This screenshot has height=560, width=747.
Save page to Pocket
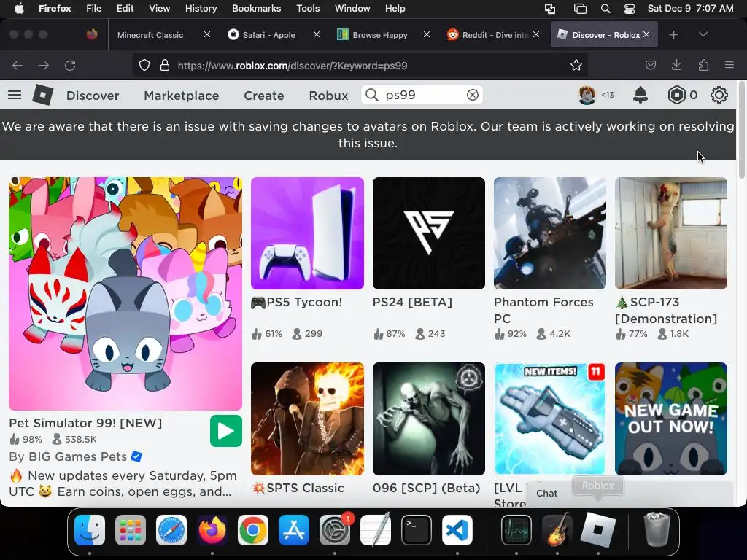point(650,65)
